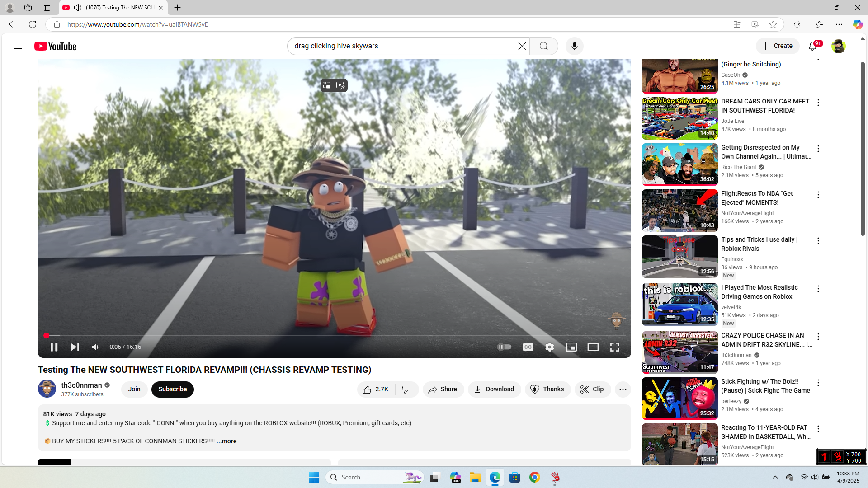Refresh the browser page

click(x=33, y=24)
